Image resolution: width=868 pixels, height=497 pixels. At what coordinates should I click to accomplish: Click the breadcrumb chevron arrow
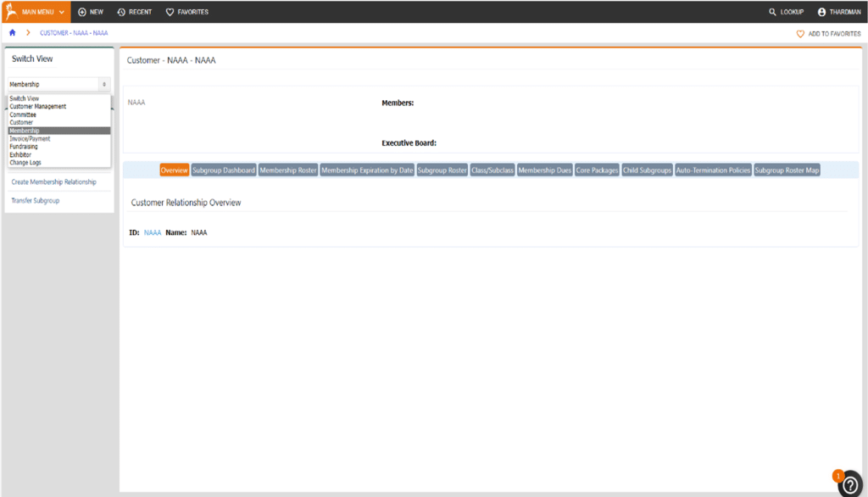click(28, 33)
